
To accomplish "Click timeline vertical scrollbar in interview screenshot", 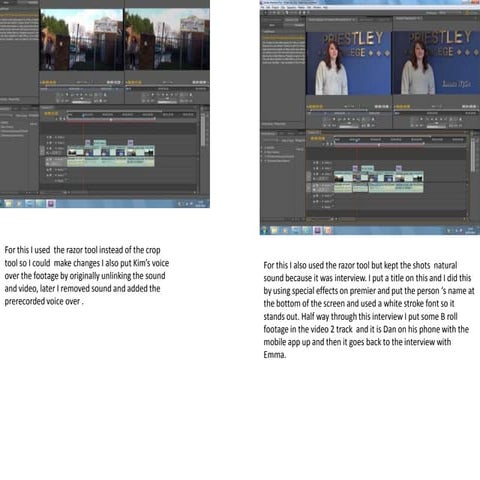I will [x=473, y=156].
